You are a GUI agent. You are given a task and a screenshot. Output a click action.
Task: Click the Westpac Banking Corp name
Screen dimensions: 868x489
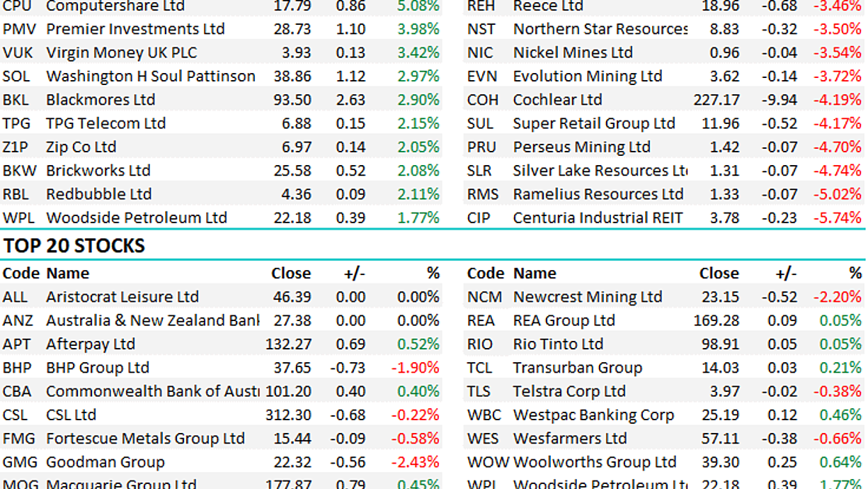coord(593,415)
